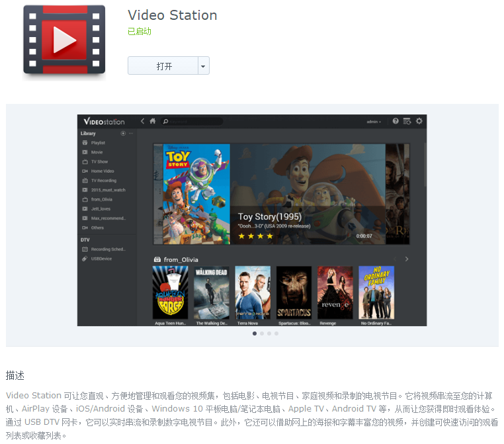Image resolution: width=504 pixels, height=444 pixels.
Task: Click the magnifier icon in search bar
Action: pyautogui.click(x=166, y=122)
